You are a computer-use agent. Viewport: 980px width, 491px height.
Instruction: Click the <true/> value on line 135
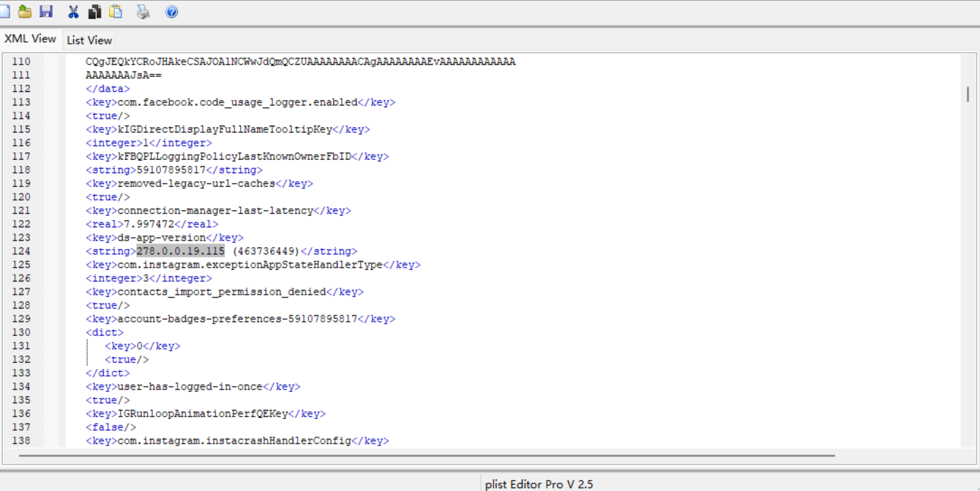tap(107, 400)
